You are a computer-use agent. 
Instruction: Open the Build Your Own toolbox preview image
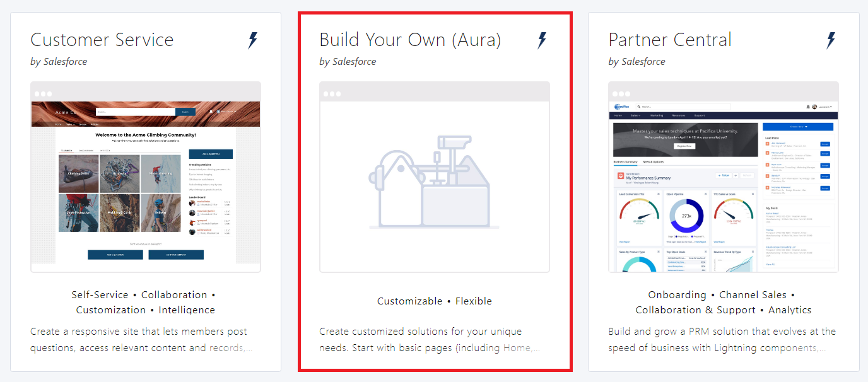pyautogui.click(x=435, y=177)
